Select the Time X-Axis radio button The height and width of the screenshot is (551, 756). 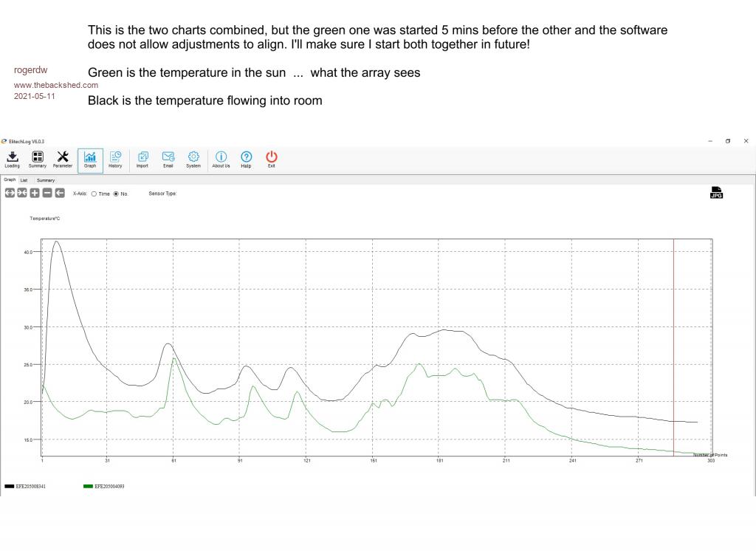pos(94,194)
